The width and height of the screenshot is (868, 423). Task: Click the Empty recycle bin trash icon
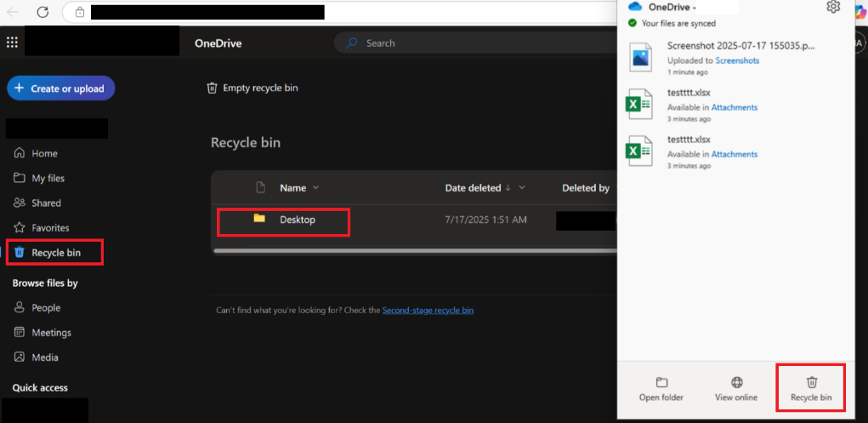[212, 89]
